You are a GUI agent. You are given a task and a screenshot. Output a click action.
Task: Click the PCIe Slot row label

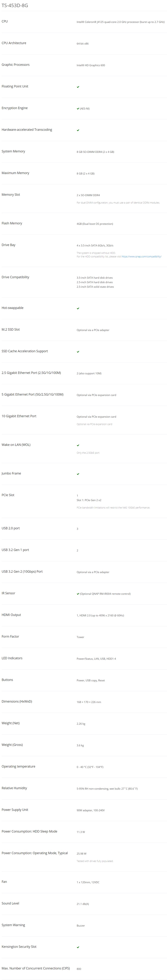(x=8, y=495)
